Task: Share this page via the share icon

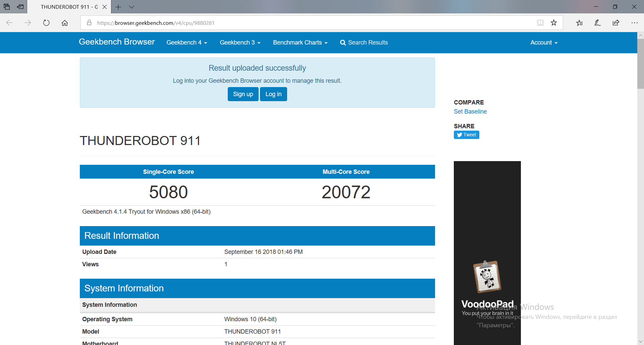Action: (616, 23)
